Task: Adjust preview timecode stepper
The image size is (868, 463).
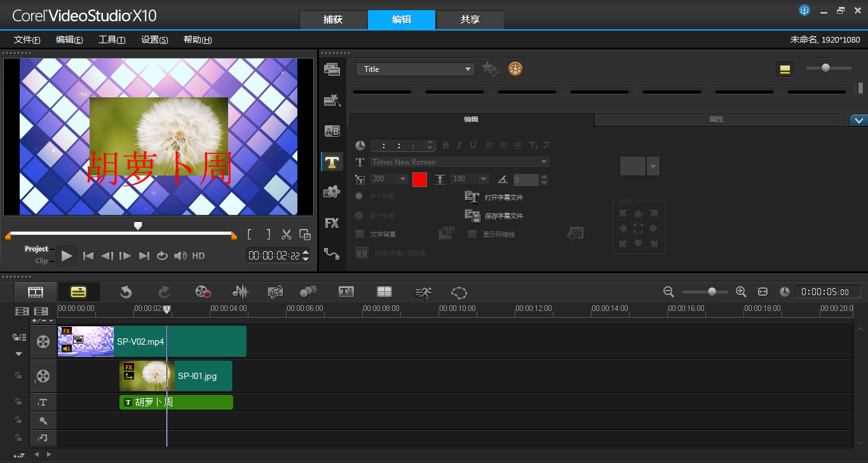Action: tap(306, 256)
